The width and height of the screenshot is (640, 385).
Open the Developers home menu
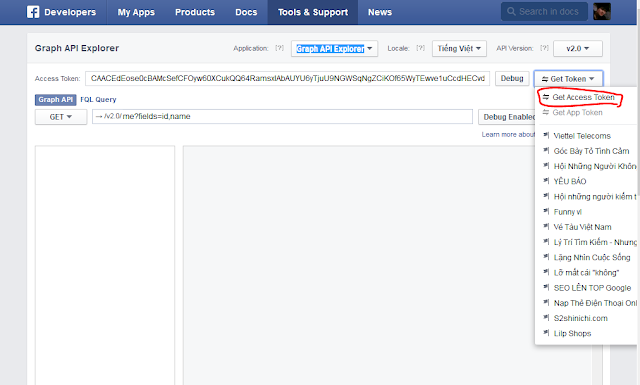point(70,12)
